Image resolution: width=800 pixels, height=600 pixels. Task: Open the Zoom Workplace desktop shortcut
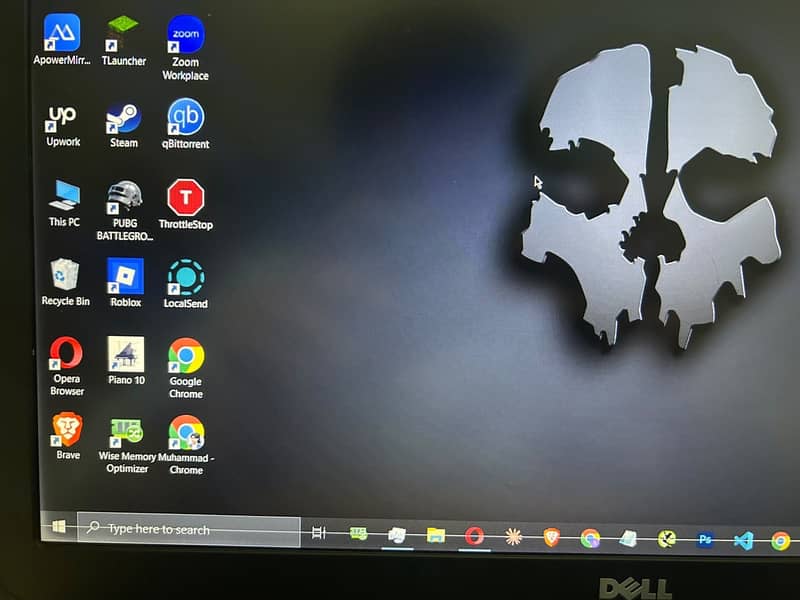(x=186, y=47)
